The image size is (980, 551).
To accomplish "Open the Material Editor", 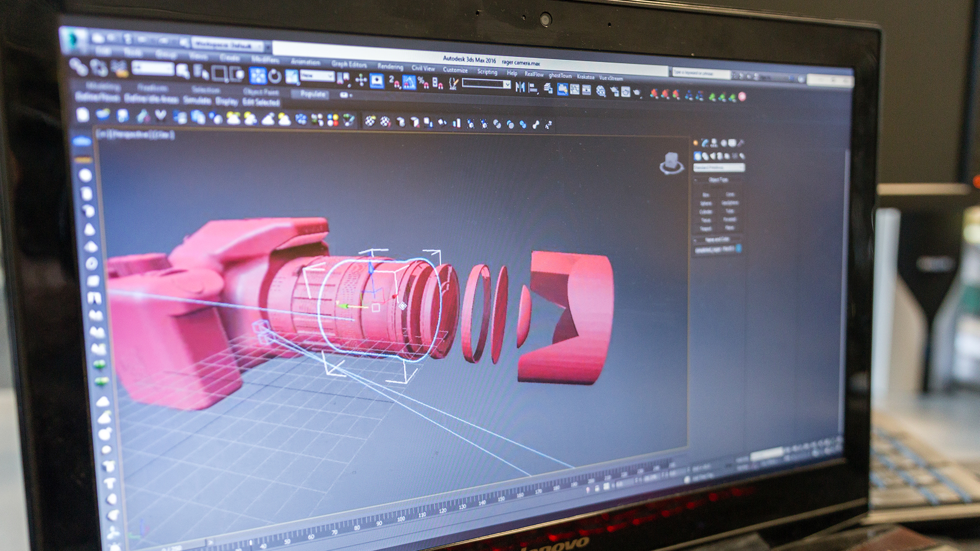I will [x=601, y=91].
